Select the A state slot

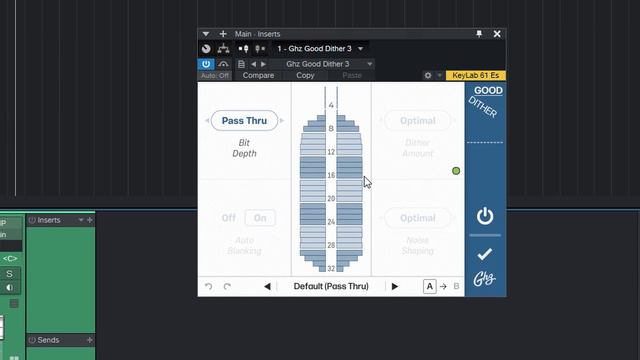tap(430, 287)
